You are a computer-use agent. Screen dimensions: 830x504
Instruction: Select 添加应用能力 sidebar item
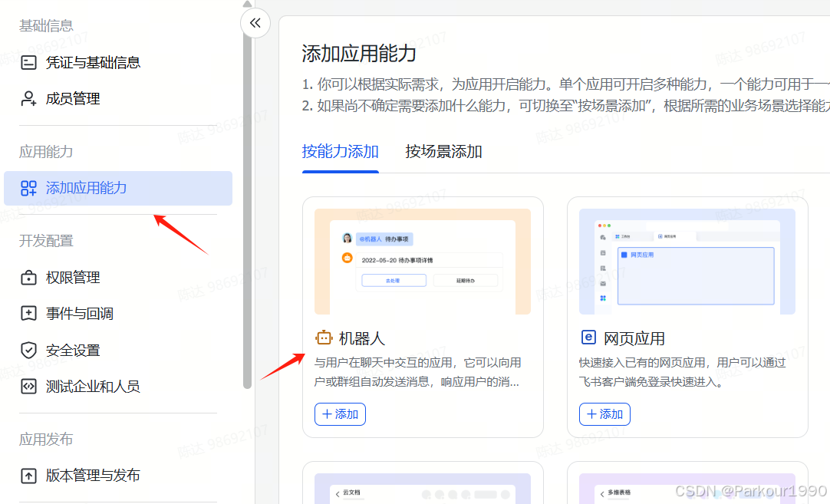pos(118,188)
